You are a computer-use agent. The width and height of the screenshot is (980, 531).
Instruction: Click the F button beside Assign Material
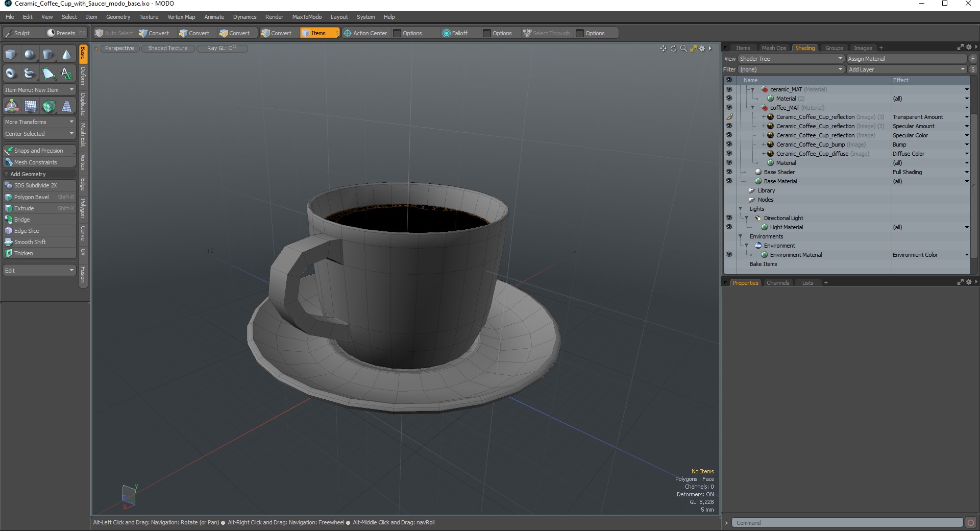click(973, 59)
